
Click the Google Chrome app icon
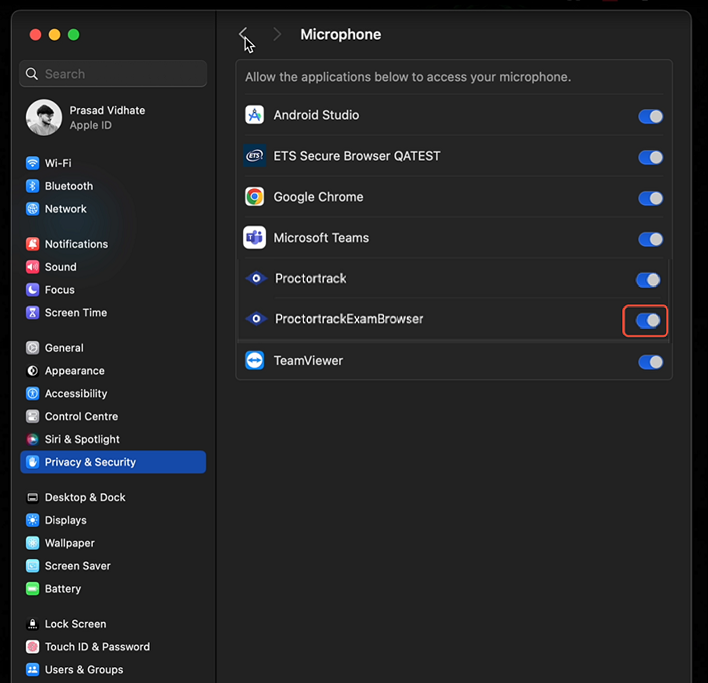tap(255, 197)
